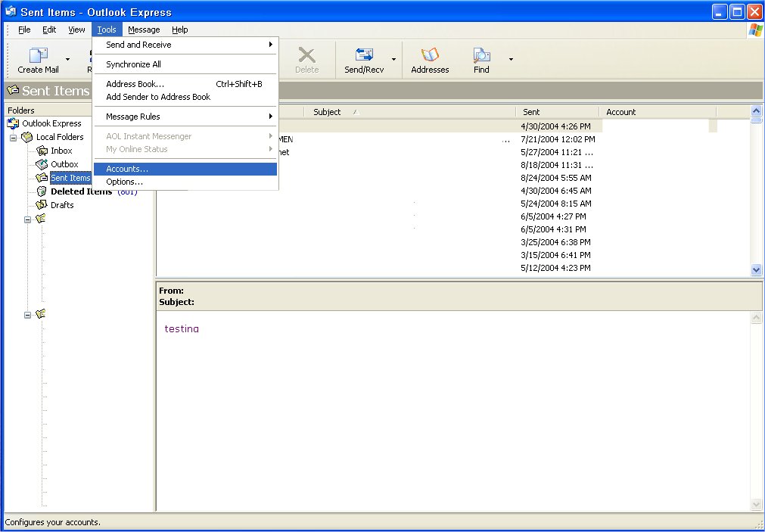Open the Create Mail stationery dropdown arrow
The width and height of the screenshot is (765, 532).
[x=68, y=60]
